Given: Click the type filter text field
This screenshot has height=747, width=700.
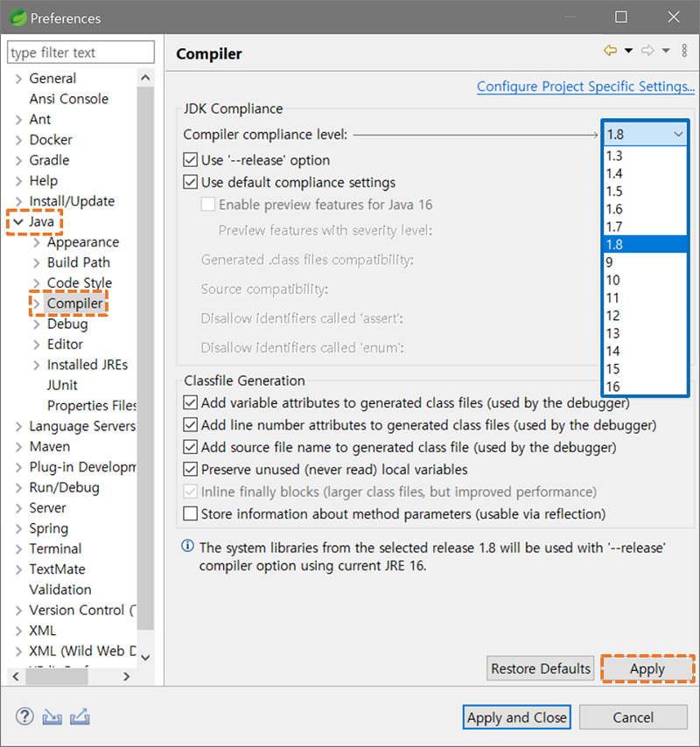Looking at the screenshot, I should point(80,52).
